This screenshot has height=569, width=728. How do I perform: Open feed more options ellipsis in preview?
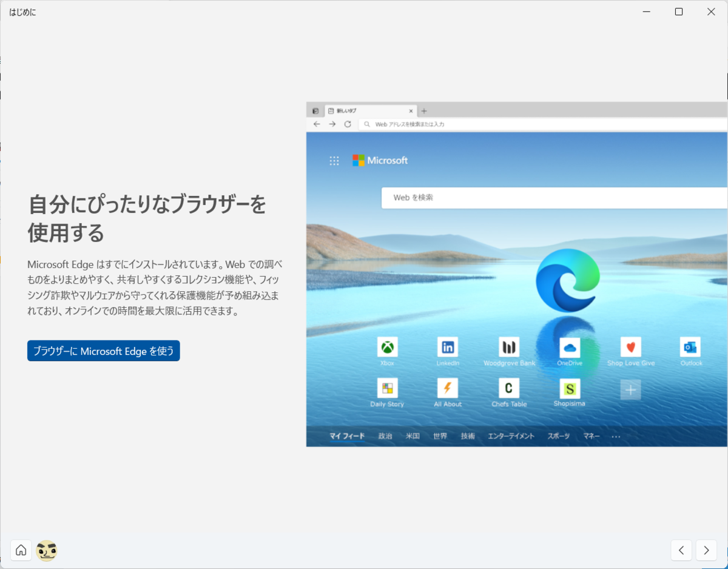coord(616,437)
